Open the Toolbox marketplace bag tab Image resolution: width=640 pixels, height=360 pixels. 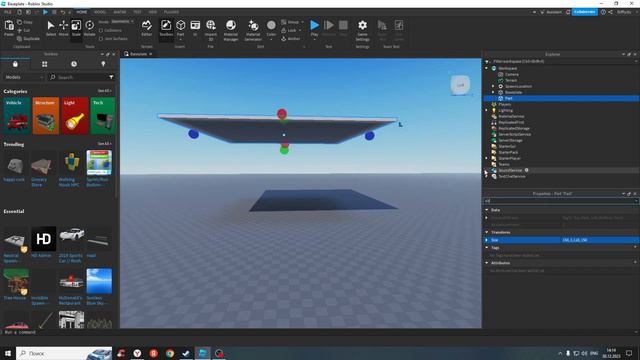(15, 64)
